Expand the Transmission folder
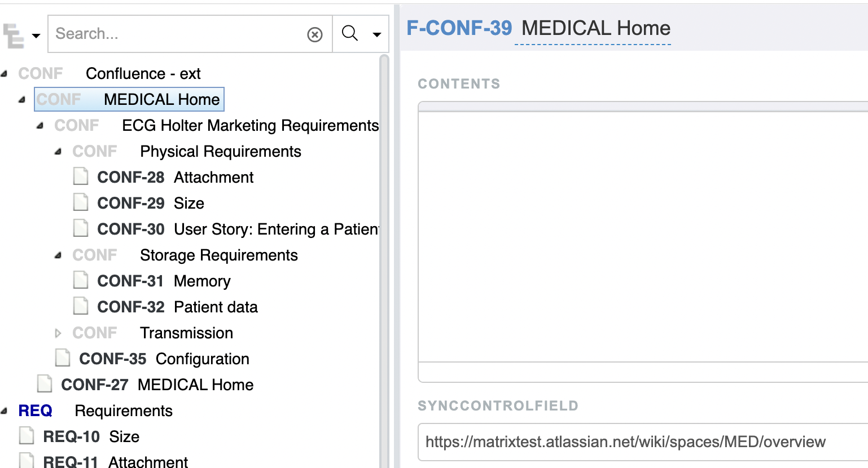The height and width of the screenshot is (468, 868). (x=58, y=333)
